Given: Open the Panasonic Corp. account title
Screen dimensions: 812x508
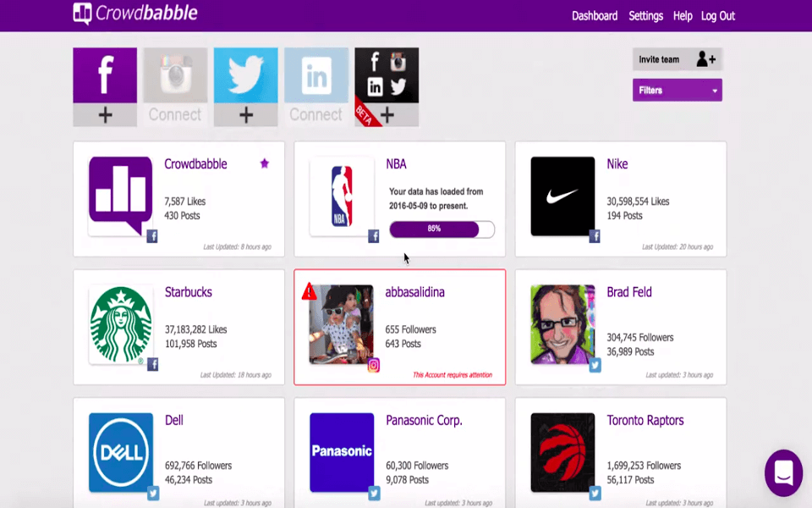Looking at the screenshot, I should (424, 420).
